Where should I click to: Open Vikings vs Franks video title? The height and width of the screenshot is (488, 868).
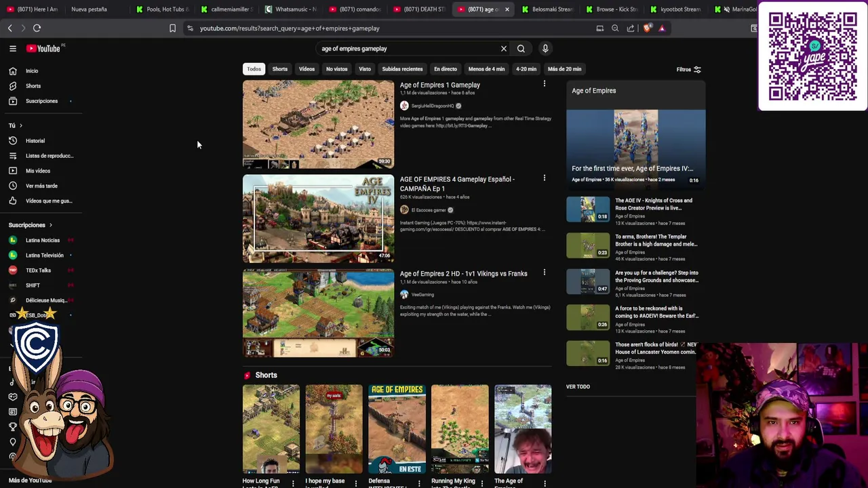click(463, 274)
